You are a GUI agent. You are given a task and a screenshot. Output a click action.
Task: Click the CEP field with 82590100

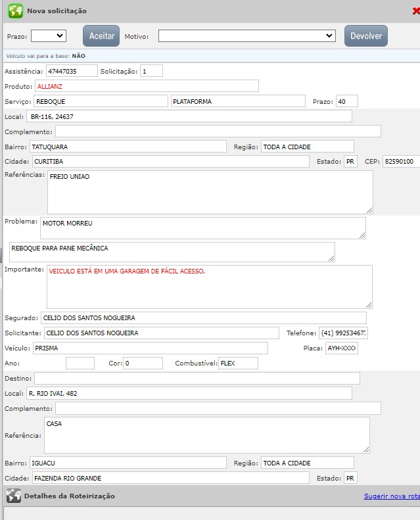tap(401, 162)
